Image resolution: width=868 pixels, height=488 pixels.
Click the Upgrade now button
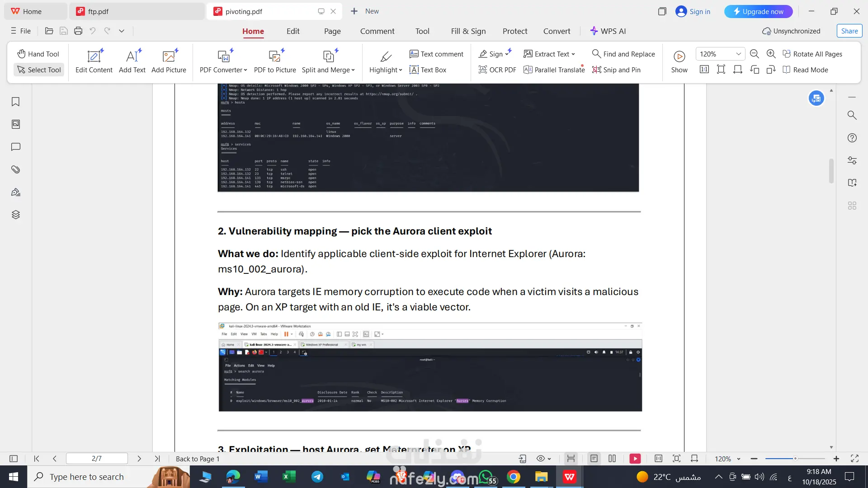click(758, 11)
